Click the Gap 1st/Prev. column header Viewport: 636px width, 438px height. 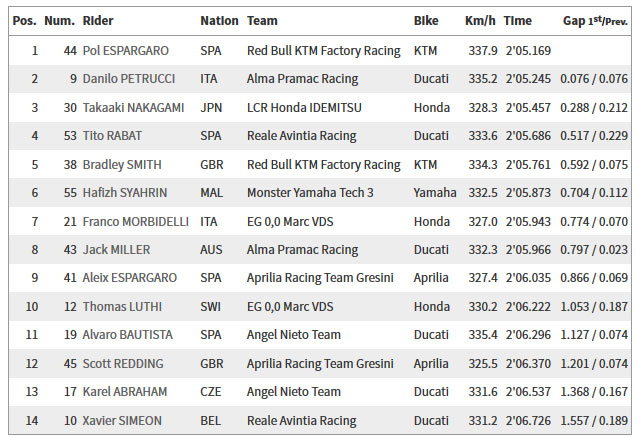pos(595,21)
